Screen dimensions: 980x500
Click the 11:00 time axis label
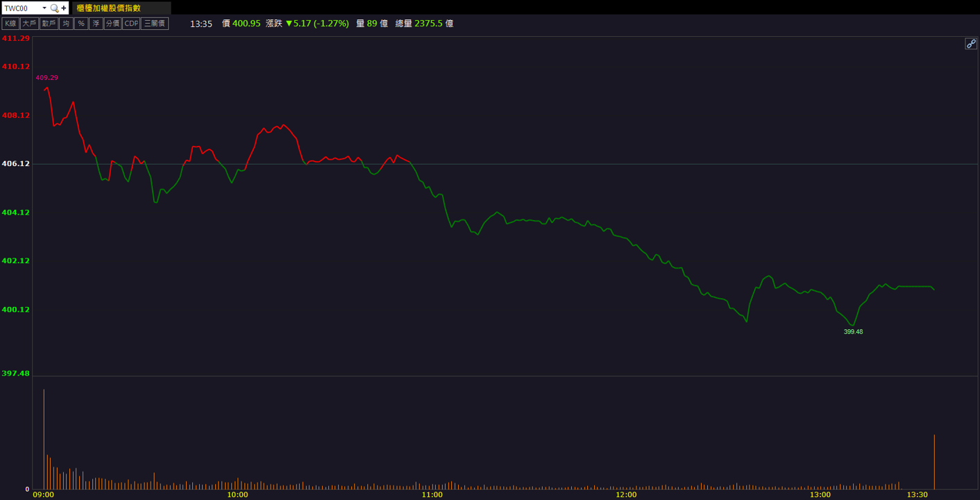[x=432, y=494]
